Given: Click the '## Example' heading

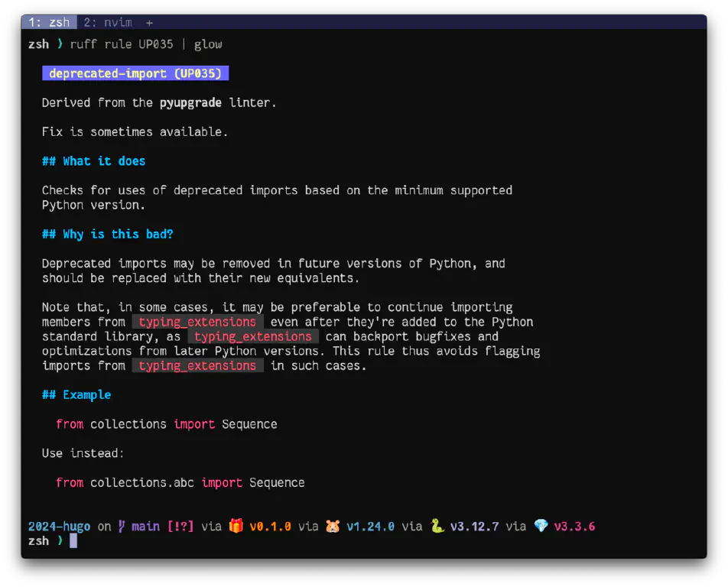Looking at the screenshot, I should click(x=76, y=395).
